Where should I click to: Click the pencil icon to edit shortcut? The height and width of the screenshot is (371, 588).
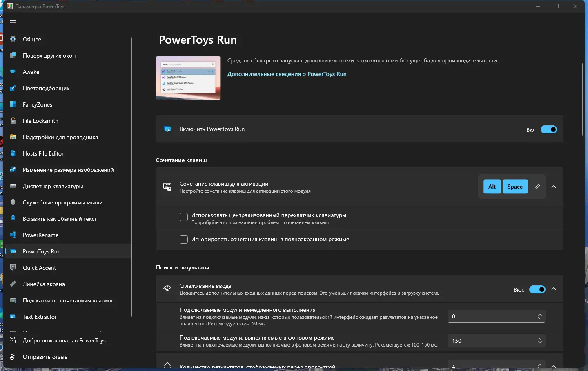click(x=537, y=187)
